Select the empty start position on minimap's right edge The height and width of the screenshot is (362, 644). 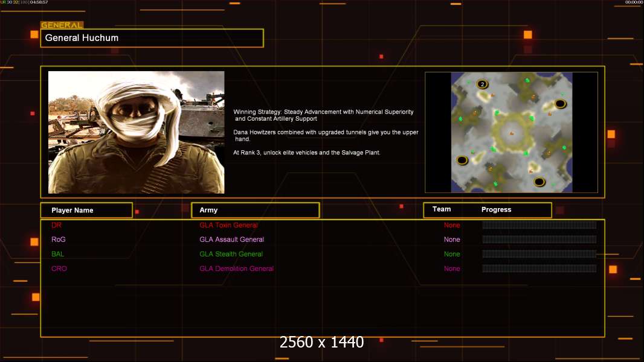[x=560, y=104]
